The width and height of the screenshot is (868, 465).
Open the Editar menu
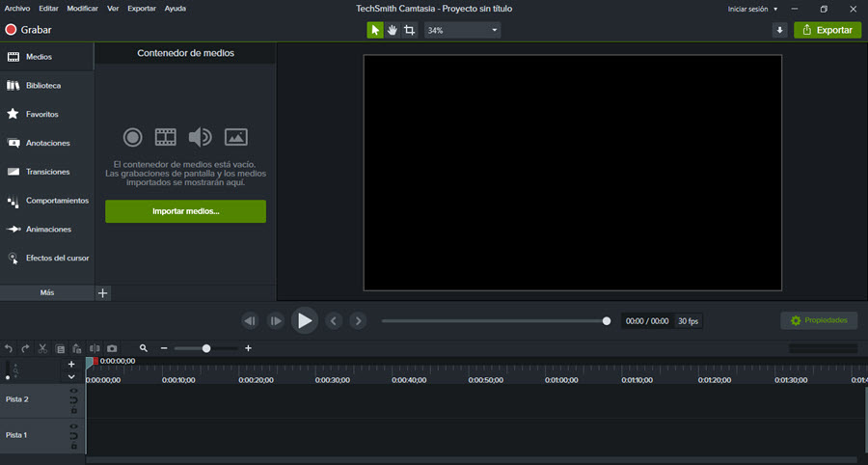click(49, 9)
